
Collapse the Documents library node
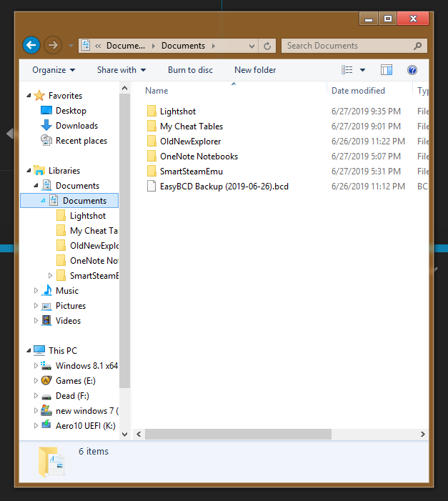(36, 185)
